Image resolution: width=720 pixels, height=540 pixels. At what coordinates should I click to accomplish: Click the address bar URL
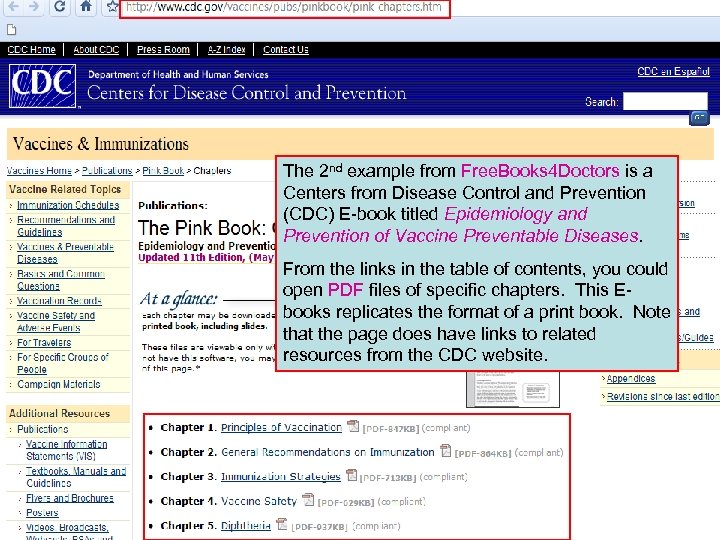[x=285, y=8]
